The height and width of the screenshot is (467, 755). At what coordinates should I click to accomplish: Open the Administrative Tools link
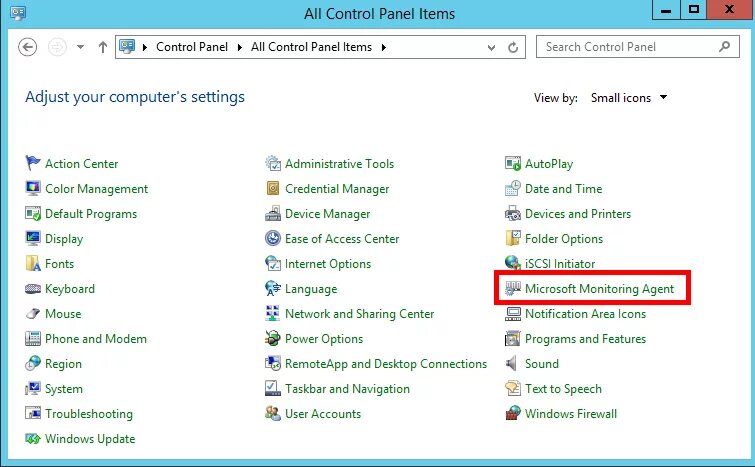point(339,164)
